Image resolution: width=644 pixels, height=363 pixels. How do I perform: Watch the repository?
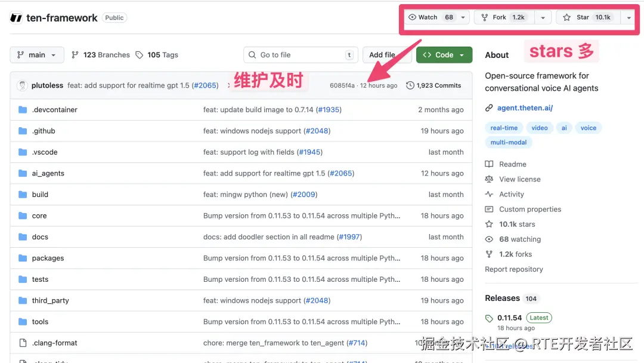[431, 17]
